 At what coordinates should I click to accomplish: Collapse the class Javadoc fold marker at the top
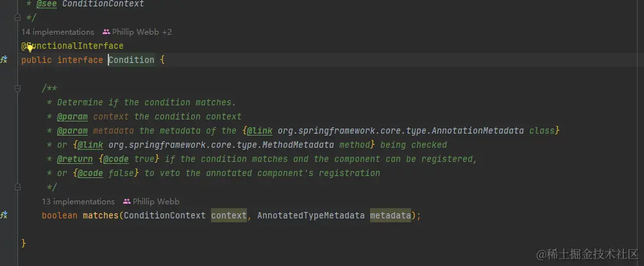17,17
